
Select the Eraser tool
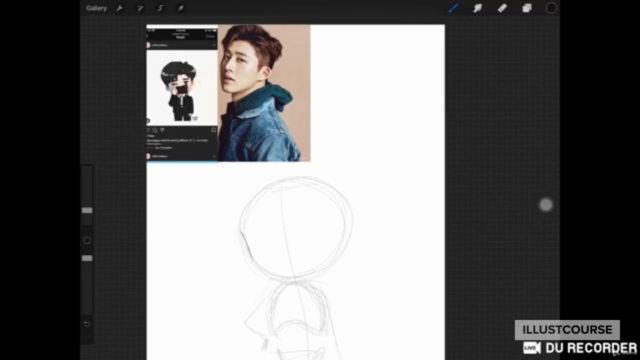(502, 8)
